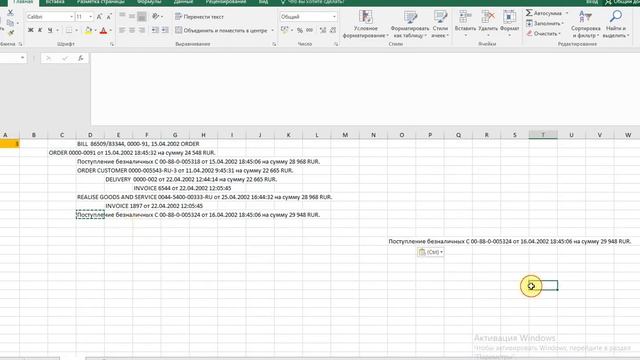Screen dimensions: 640x360
Task: Click Объединить и поместить в центре
Action: pyautogui.click(x=221, y=30)
